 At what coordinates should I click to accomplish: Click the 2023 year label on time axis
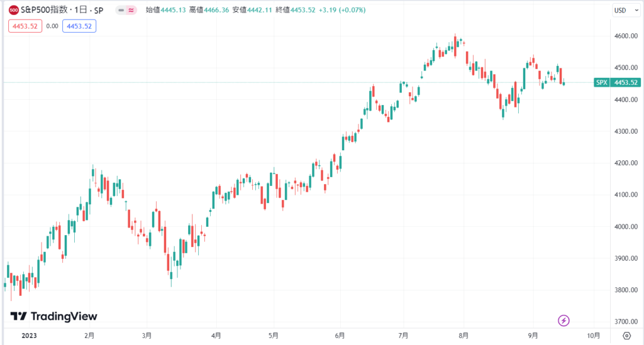click(x=29, y=336)
